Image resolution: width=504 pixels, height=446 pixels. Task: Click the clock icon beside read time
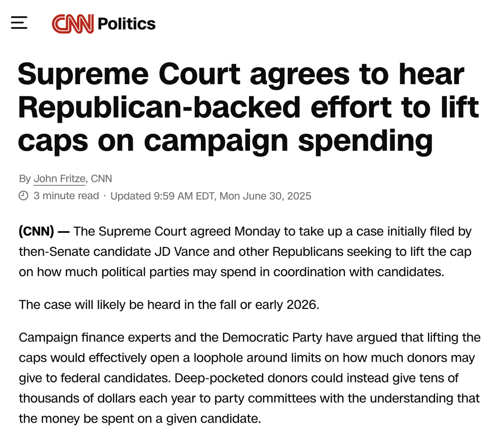pos(23,196)
